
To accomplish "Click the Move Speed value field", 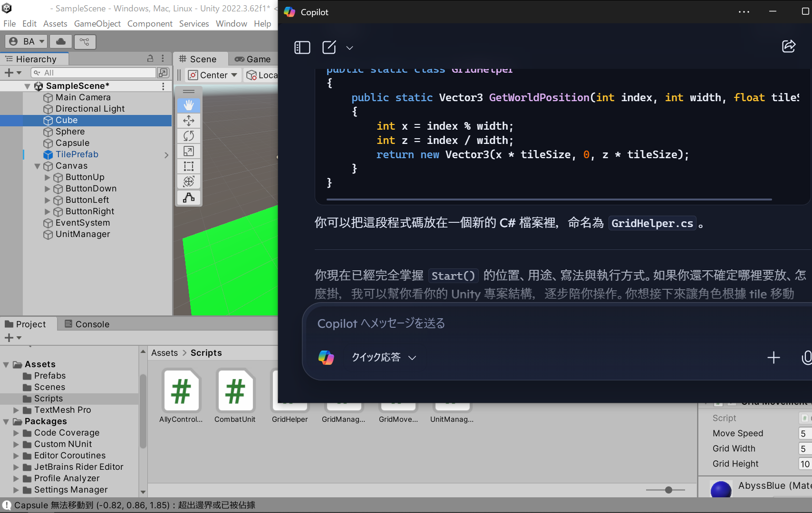I will click(804, 433).
